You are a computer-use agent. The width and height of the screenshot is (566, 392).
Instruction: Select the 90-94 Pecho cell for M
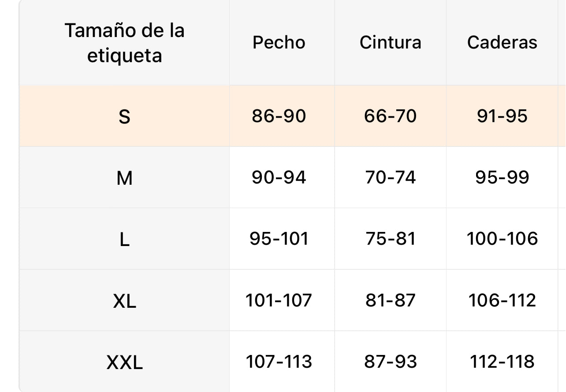point(279,178)
